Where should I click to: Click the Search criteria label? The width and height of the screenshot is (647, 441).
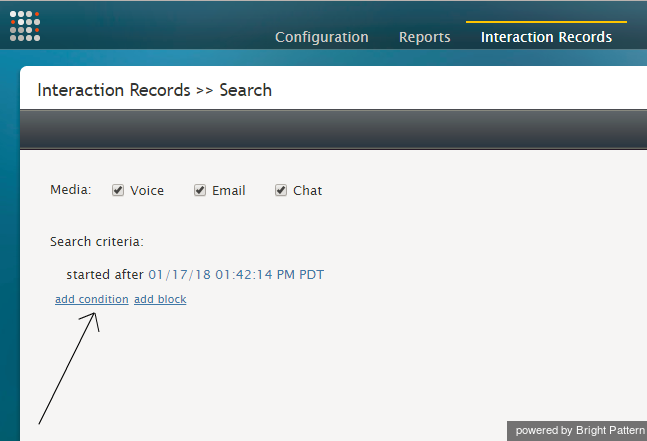click(x=97, y=241)
